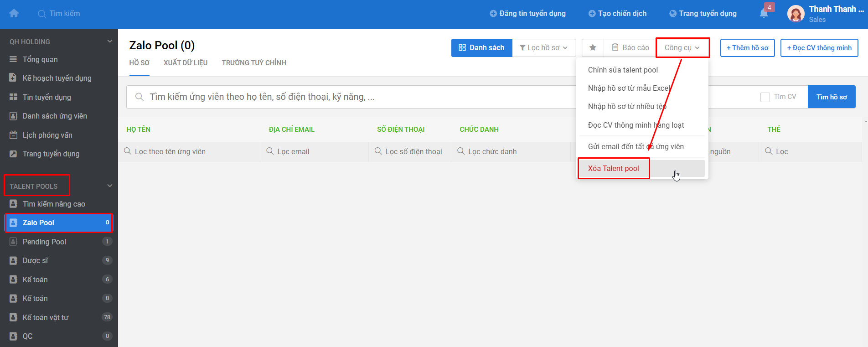Select Zalo Pool in sidebar

click(x=59, y=223)
